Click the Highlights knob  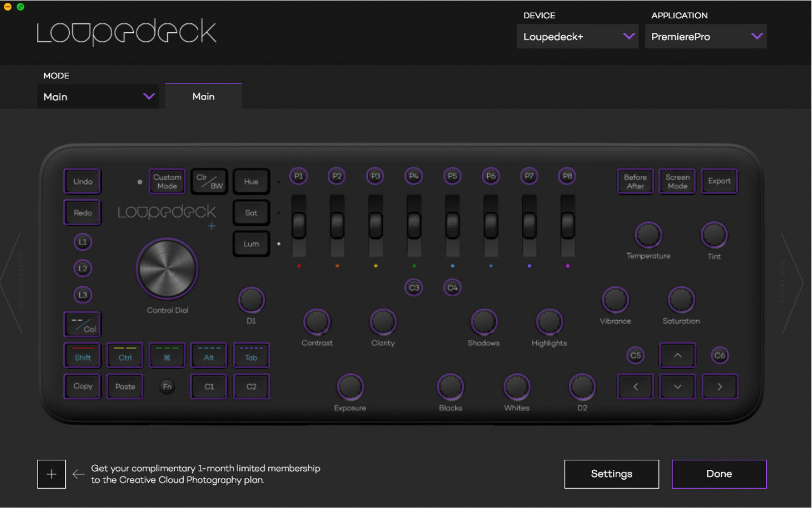(x=549, y=322)
